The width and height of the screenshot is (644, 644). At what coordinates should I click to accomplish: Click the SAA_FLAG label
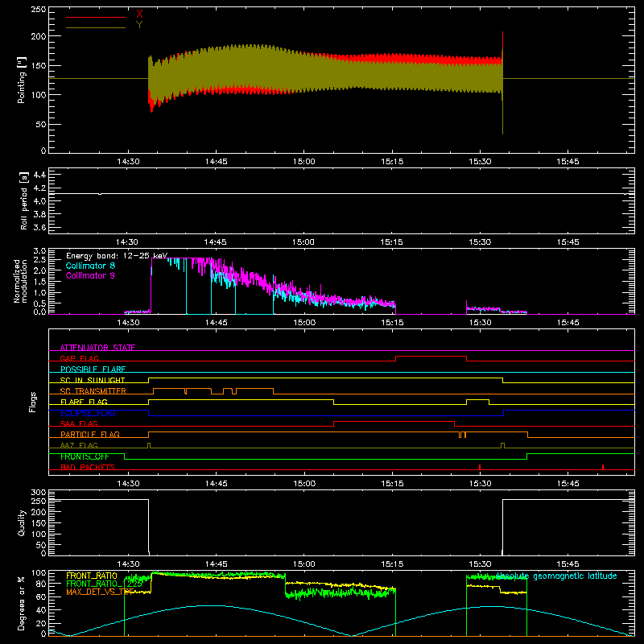pyautogui.click(x=79, y=423)
